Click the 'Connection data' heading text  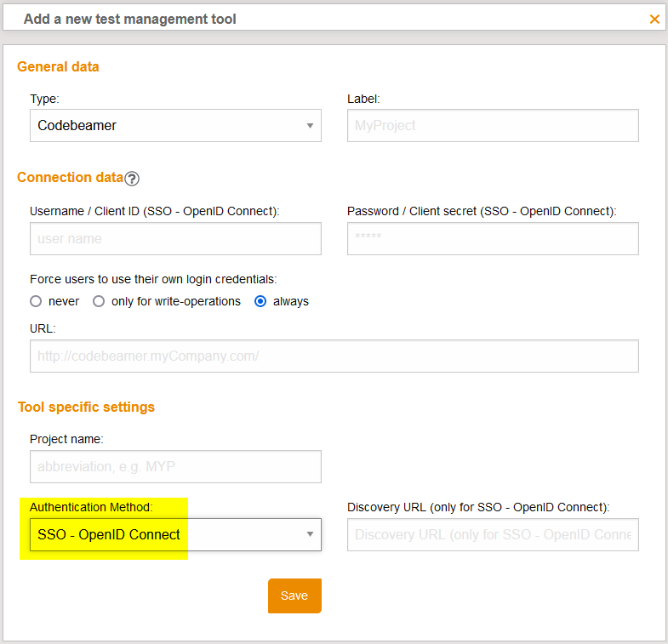71,177
